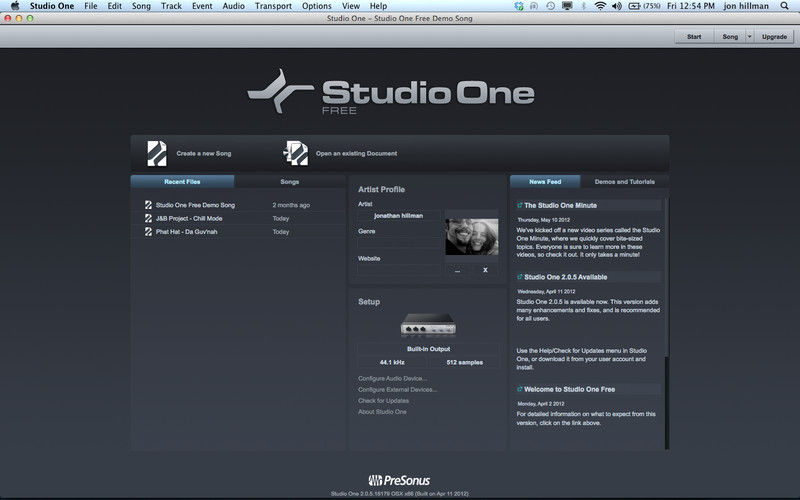Open the File menu
This screenshot has width=800, height=500.
pos(91,6)
